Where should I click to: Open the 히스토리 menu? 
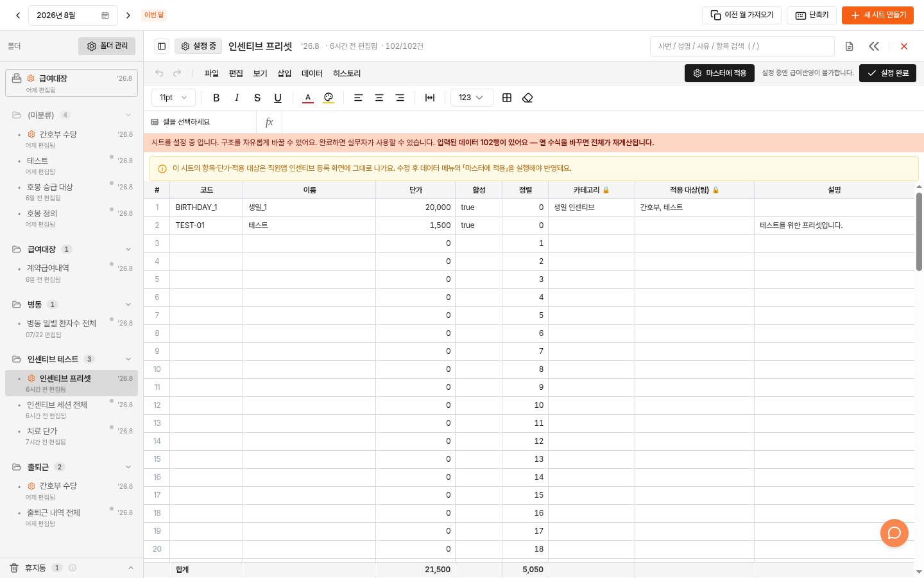coord(346,73)
